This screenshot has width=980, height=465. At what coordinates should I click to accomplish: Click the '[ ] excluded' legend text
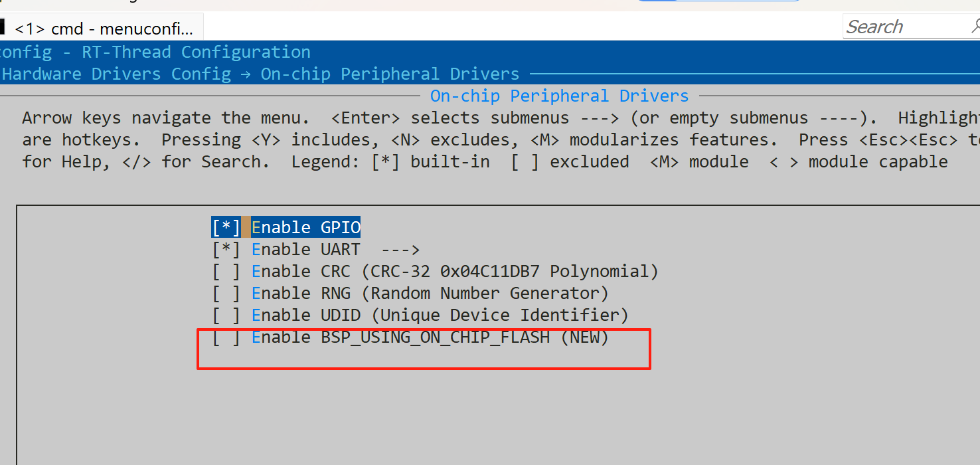(570, 161)
